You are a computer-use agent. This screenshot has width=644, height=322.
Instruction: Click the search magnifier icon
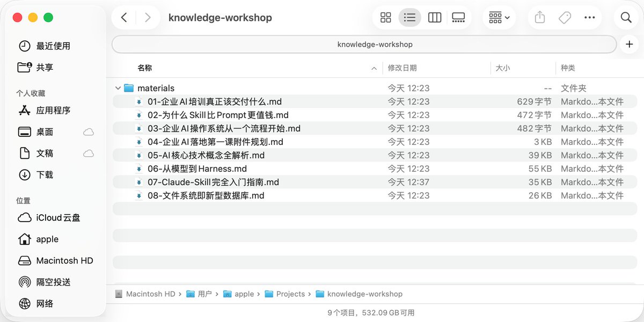(626, 18)
